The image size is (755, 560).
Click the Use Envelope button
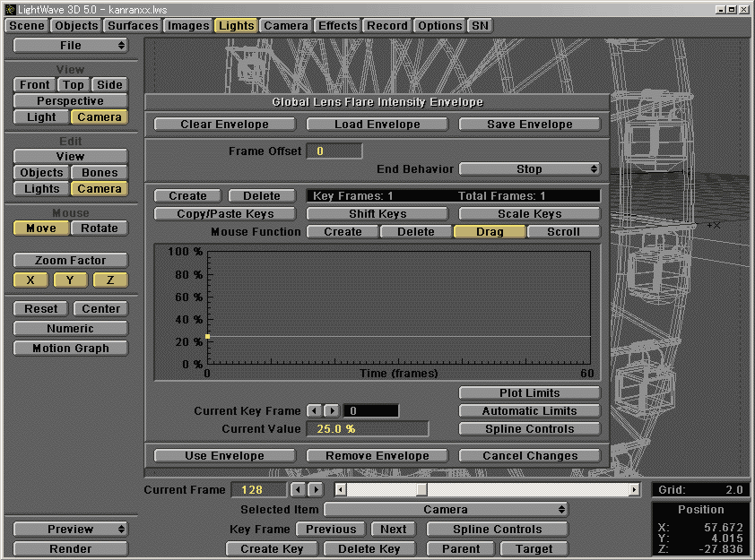224,455
